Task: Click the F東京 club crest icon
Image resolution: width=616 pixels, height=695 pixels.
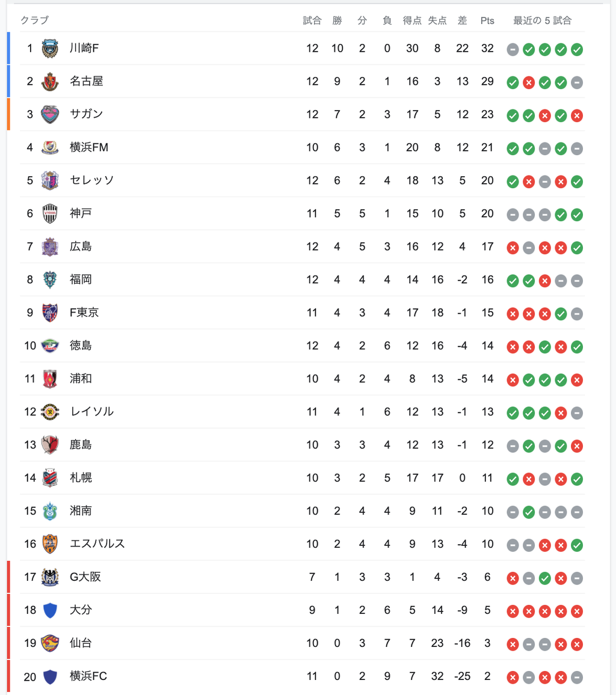Action: point(50,313)
